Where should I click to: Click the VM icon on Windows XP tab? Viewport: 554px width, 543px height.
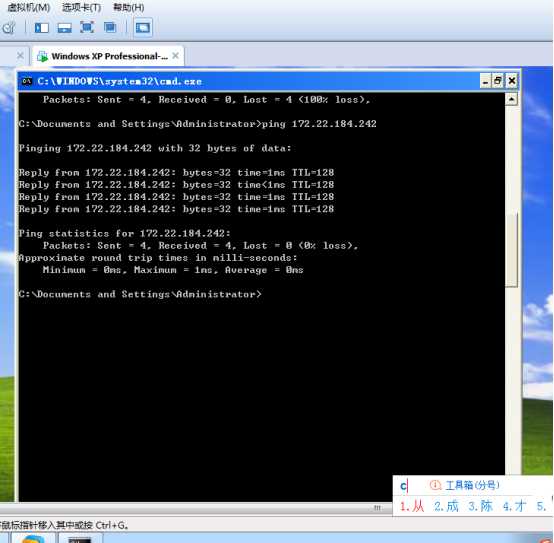point(42,57)
